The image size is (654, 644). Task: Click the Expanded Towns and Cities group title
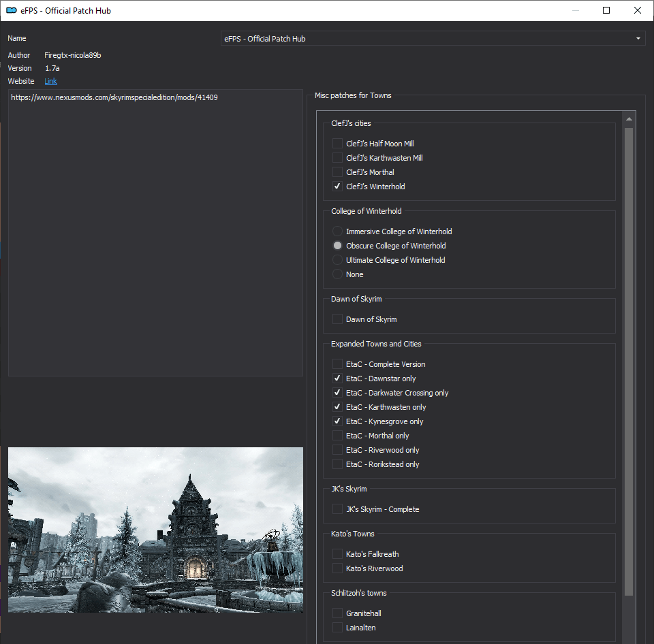pyautogui.click(x=376, y=344)
